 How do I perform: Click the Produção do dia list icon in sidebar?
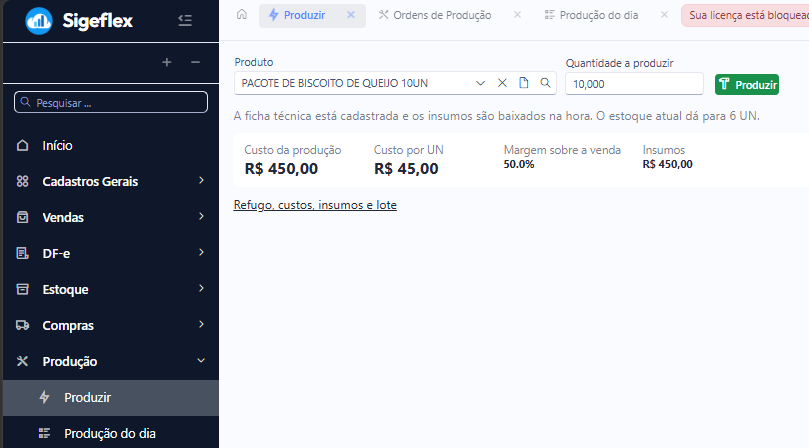(44, 433)
